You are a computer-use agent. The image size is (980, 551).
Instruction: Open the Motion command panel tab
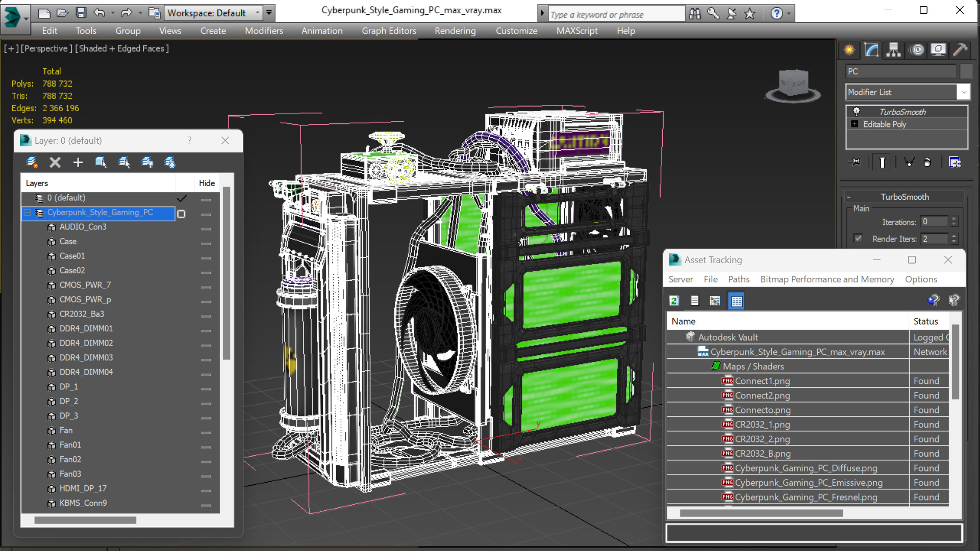pos(917,49)
